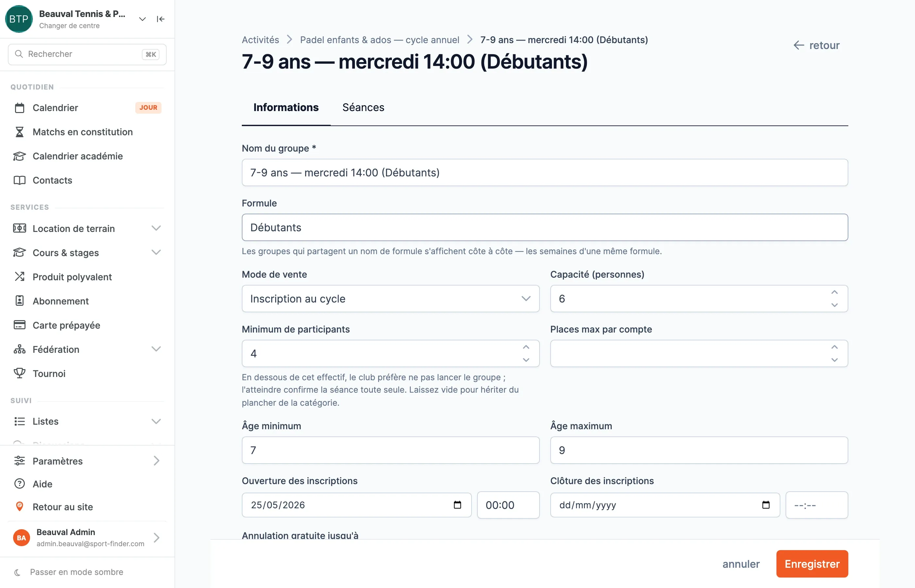Click the Fédération hierarchy icon
Viewport: 915px width, 588px height.
pos(20,349)
